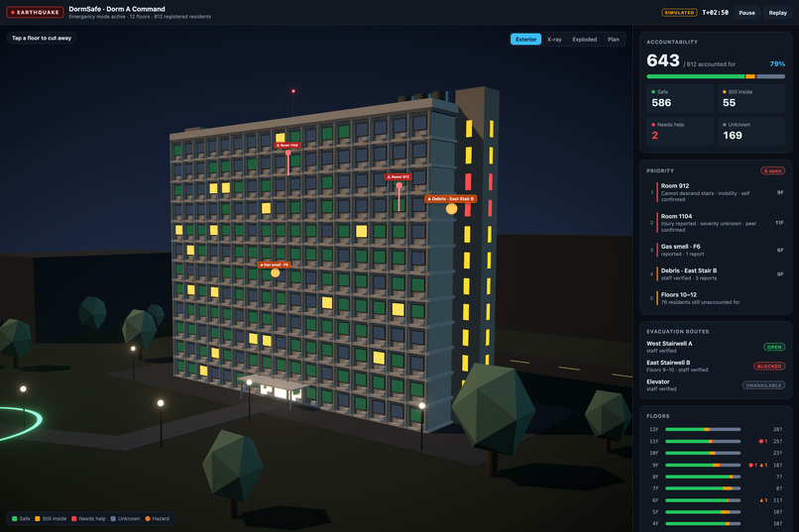
Task: Click the 79% accounted percentage
Action: (x=777, y=64)
